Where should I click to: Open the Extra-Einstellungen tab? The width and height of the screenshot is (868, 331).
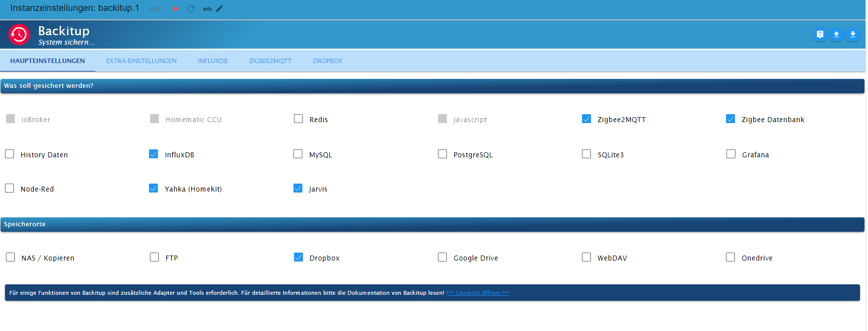point(142,61)
